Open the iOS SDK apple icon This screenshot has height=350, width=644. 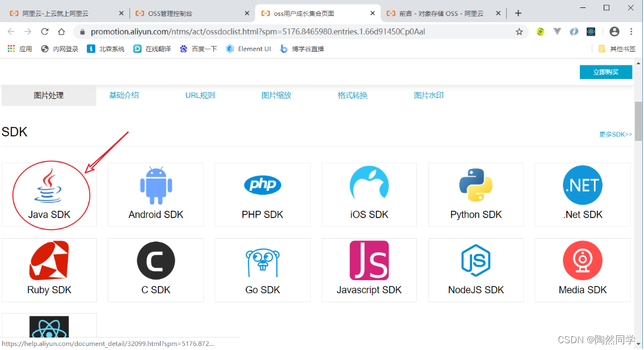pyautogui.click(x=369, y=184)
